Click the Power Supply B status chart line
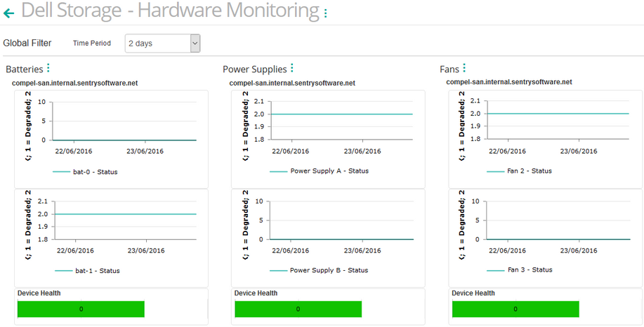This screenshot has width=644, height=327. 341,239
